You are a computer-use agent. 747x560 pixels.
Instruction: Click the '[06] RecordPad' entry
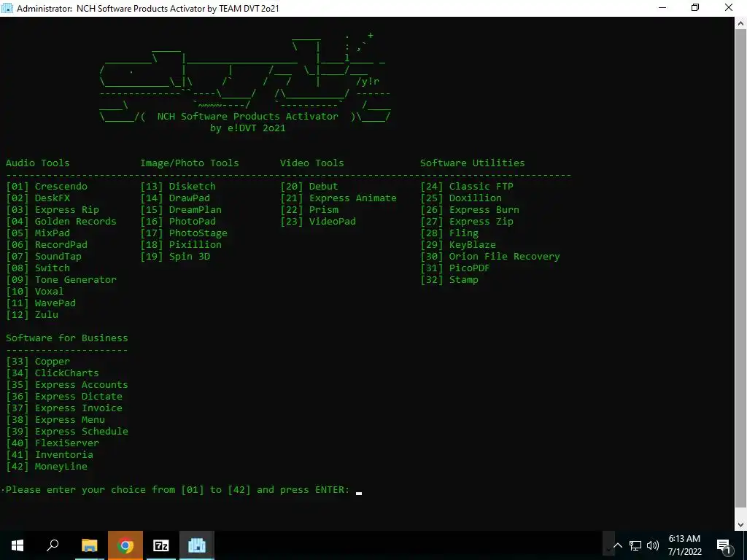point(47,245)
